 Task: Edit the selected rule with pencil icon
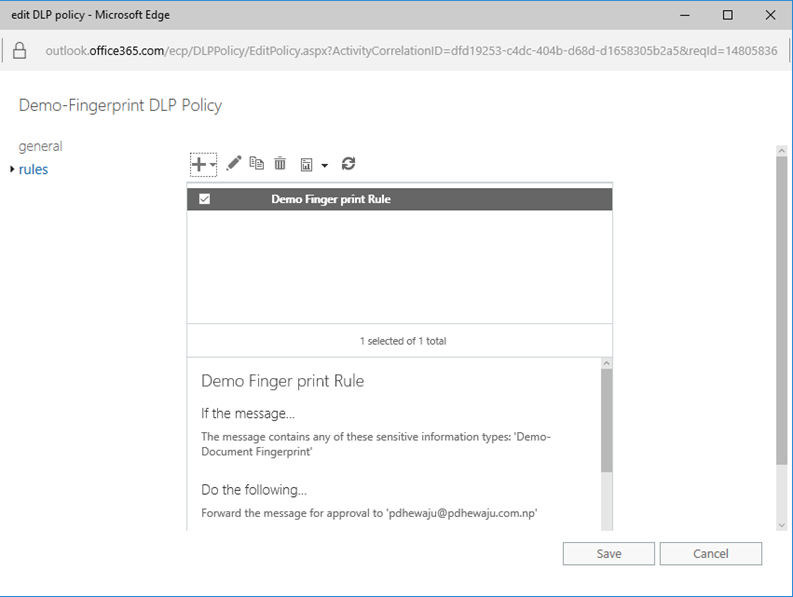point(234,163)
